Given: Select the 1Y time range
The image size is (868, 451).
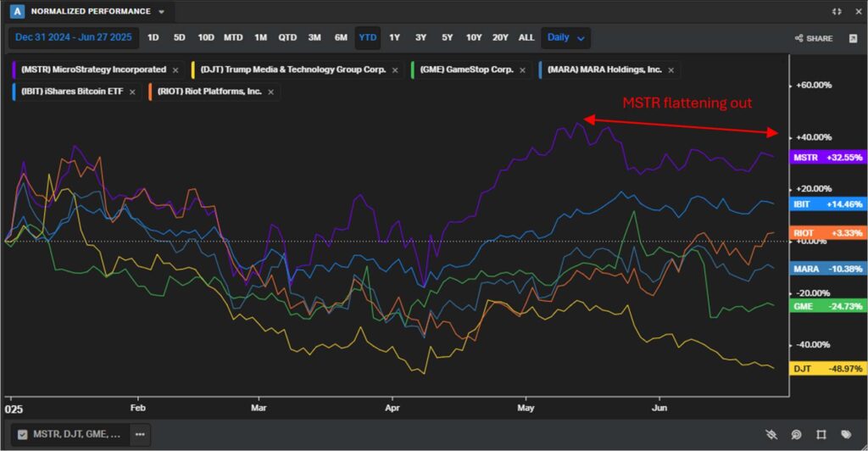Looking at the screenshot, I should (x=394, y=37).
